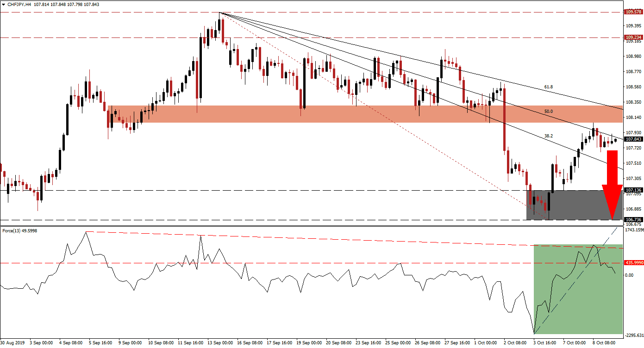The image size is (644, 348).
Task: Click the 50.0 Fibonacci fan label
Action: [548, 112]
